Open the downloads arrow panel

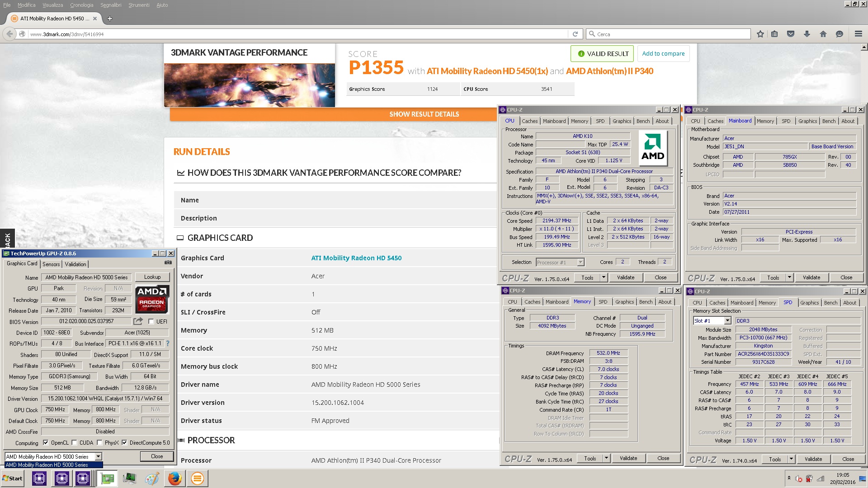807,34
